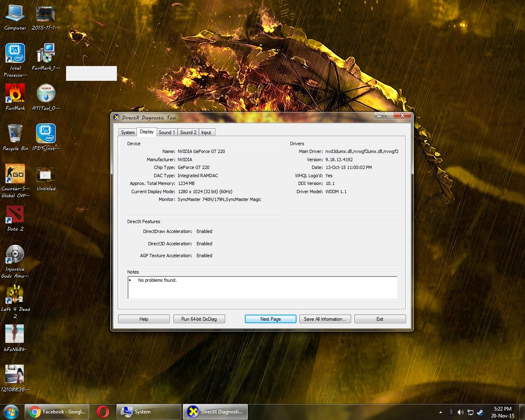Select the Injustice Gods Among Us shortcut

click(x=15, y=261)
